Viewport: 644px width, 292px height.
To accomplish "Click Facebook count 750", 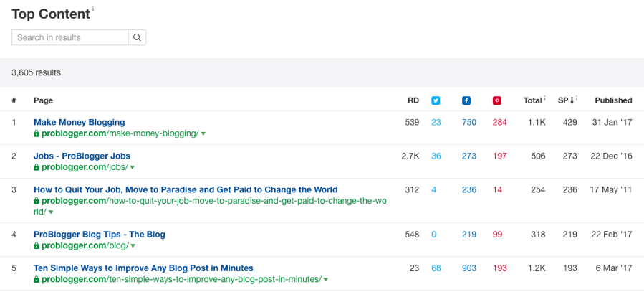I will point(469,122).
